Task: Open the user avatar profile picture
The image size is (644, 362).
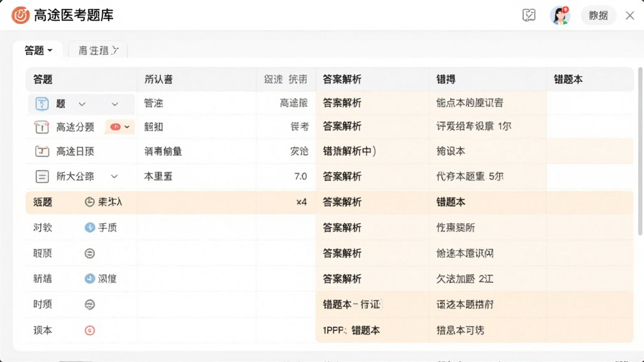Action: click(560, 16)
